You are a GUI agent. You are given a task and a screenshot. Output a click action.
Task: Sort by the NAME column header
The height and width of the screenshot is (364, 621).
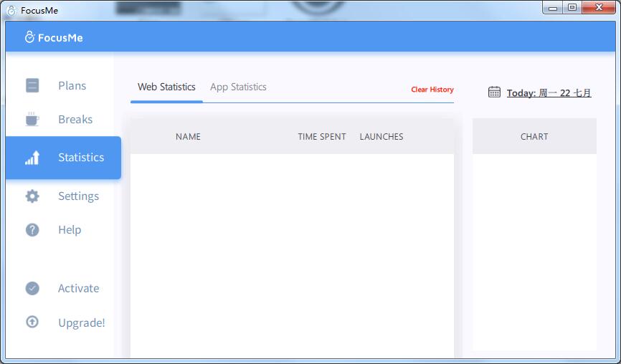188,136
